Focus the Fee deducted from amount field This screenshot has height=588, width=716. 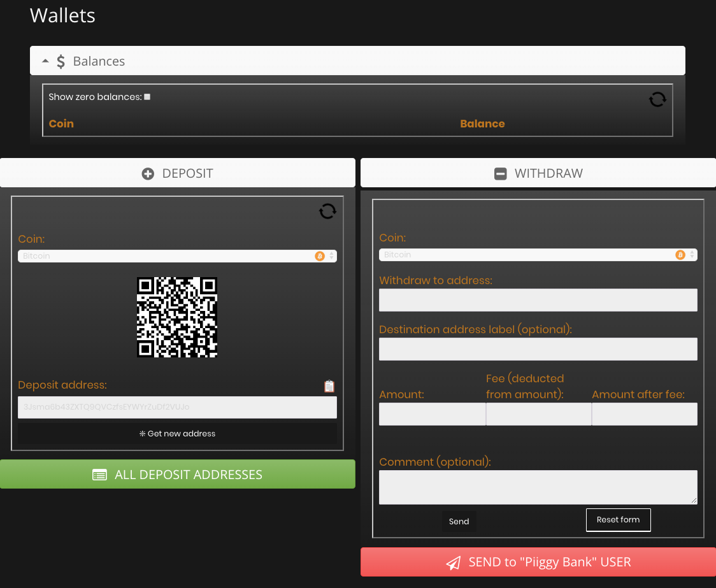pos(539,414)
